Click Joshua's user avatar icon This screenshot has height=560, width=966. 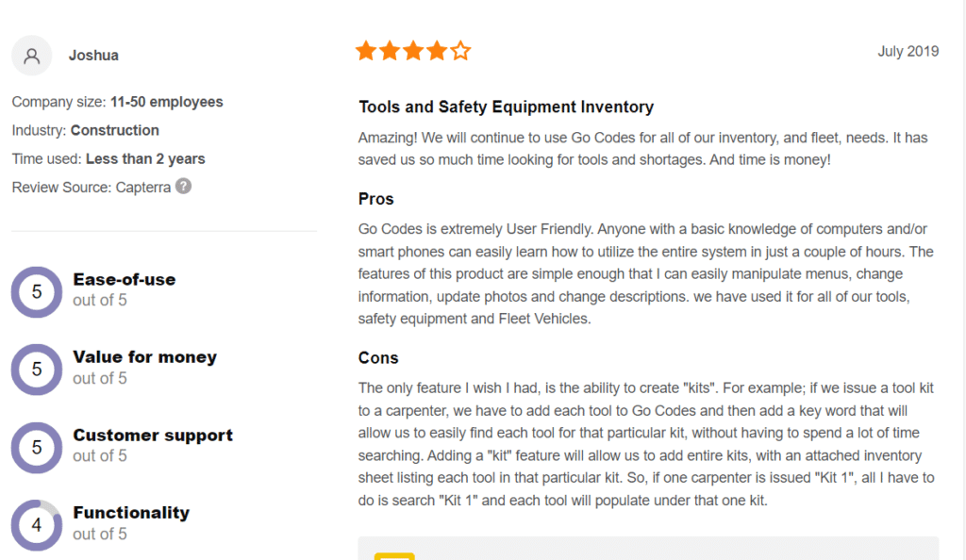point(31,56)
